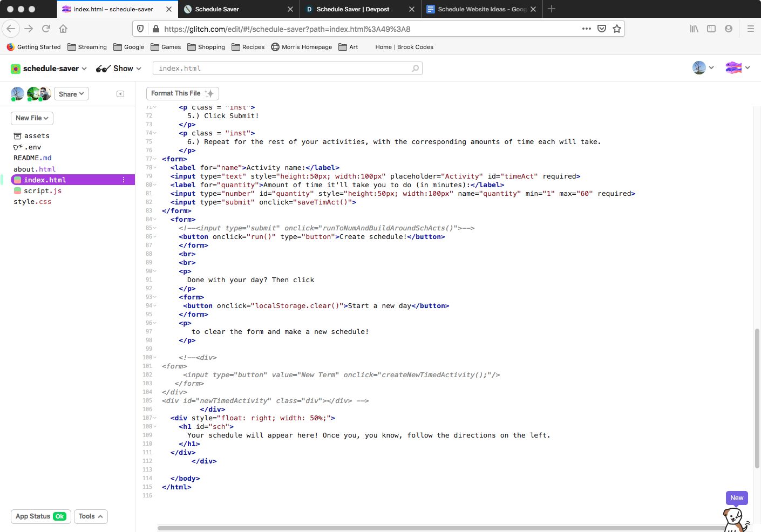Open the Share button menu
The image size is (761, 532).
(x=71, y=94)
